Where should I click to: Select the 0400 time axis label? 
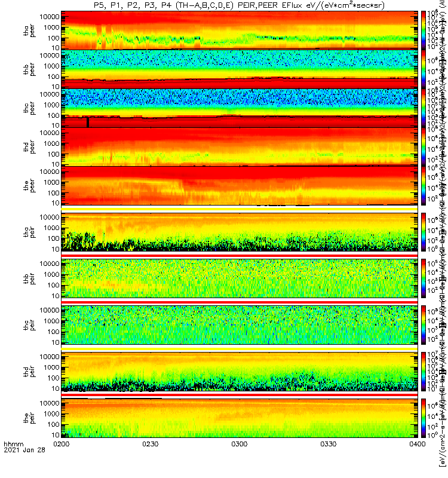tap(417, 444)
